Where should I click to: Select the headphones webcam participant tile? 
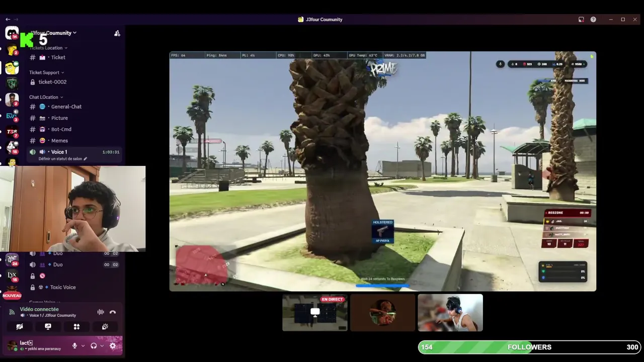(450, 313)
